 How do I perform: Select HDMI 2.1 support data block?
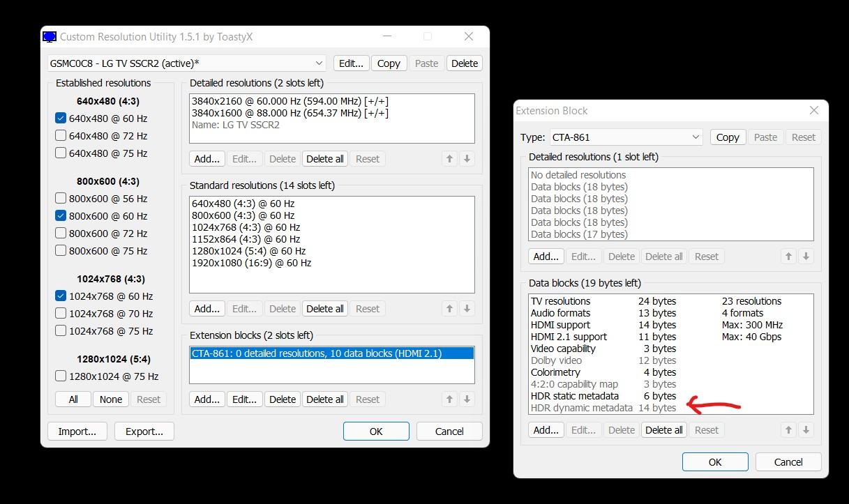pyautogui.click(x=671, y=337)
